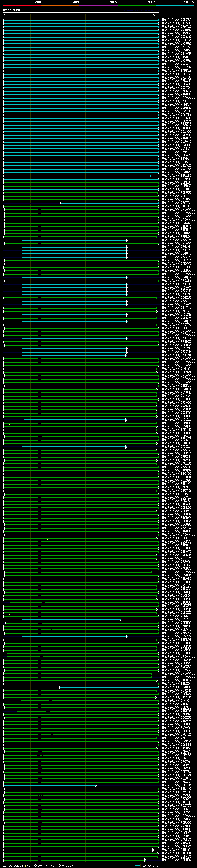197x868 pixels.
Task: Open hit UniRef100_C1ML34
Action: click(x=177, y=183)
